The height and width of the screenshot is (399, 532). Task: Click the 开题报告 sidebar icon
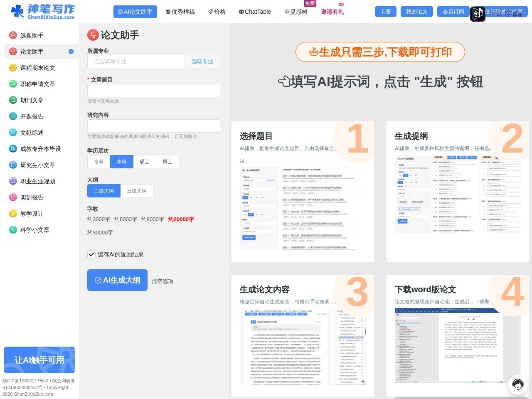[x=13, y=116]
